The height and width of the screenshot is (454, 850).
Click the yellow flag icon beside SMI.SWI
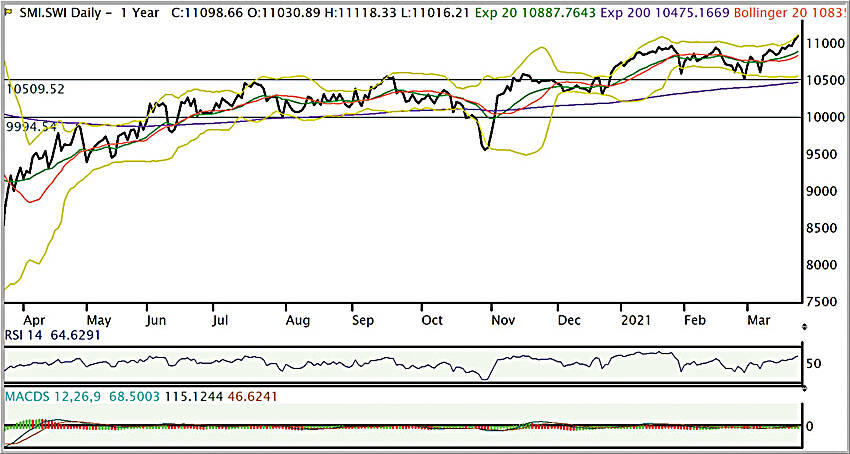[9, 11]
